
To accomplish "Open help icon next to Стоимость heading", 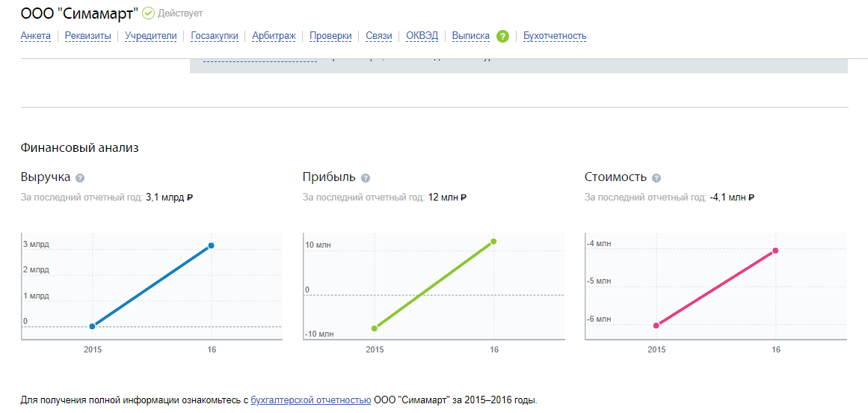I will [x=656, y=178].
